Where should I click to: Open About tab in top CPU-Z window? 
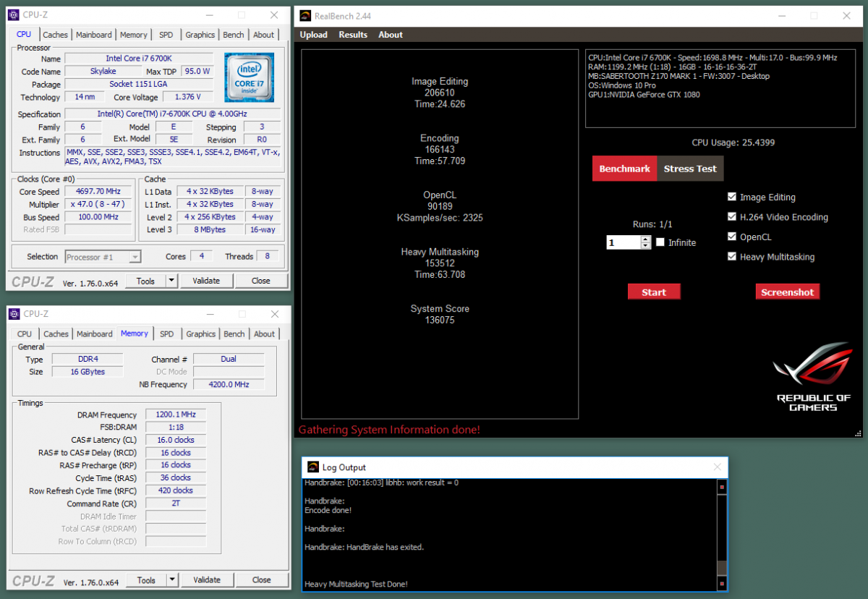[264, 35]
